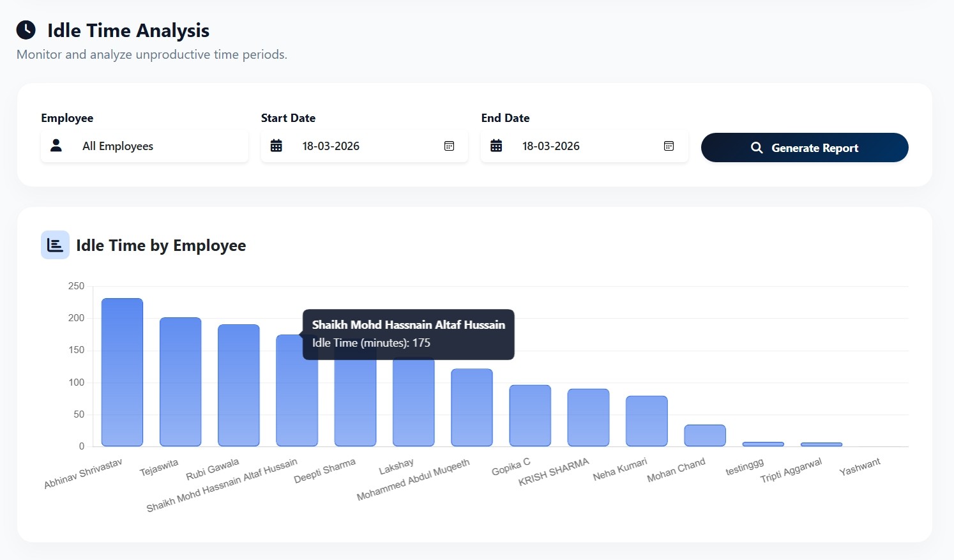Click the person icon in the Employee field
The height and width of the screenshot is (560, 954).
(56, 146)
